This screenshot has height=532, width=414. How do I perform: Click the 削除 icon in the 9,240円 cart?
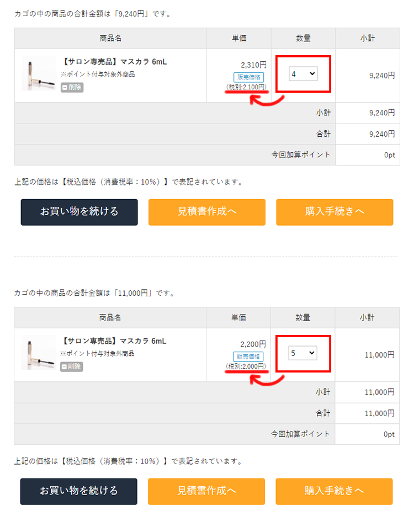coord(72,87)
